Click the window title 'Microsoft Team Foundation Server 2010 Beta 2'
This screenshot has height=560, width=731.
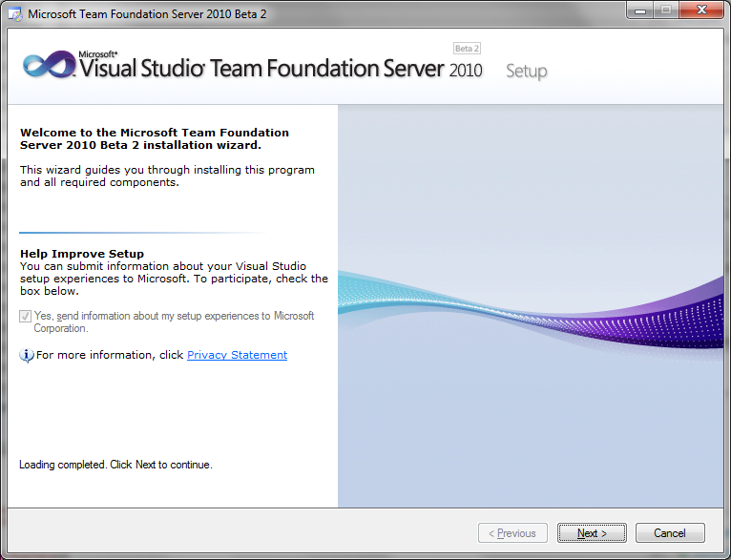(x=147, y=14)
